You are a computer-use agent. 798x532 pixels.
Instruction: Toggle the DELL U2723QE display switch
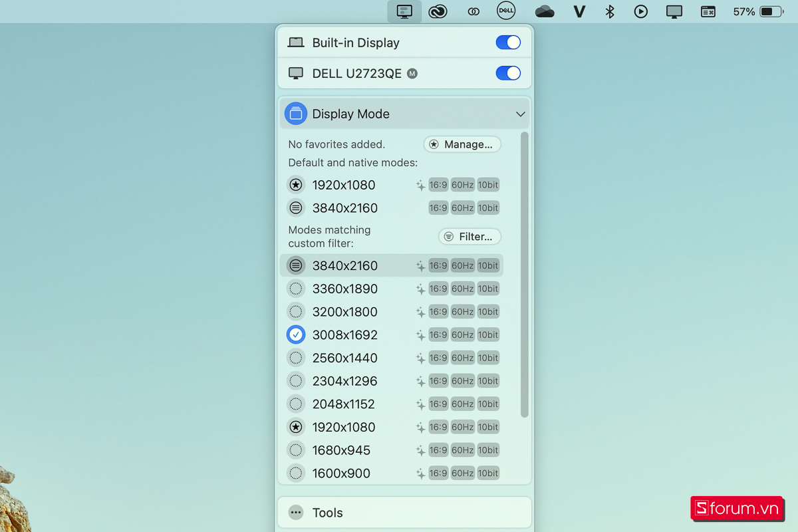(508, 73)
